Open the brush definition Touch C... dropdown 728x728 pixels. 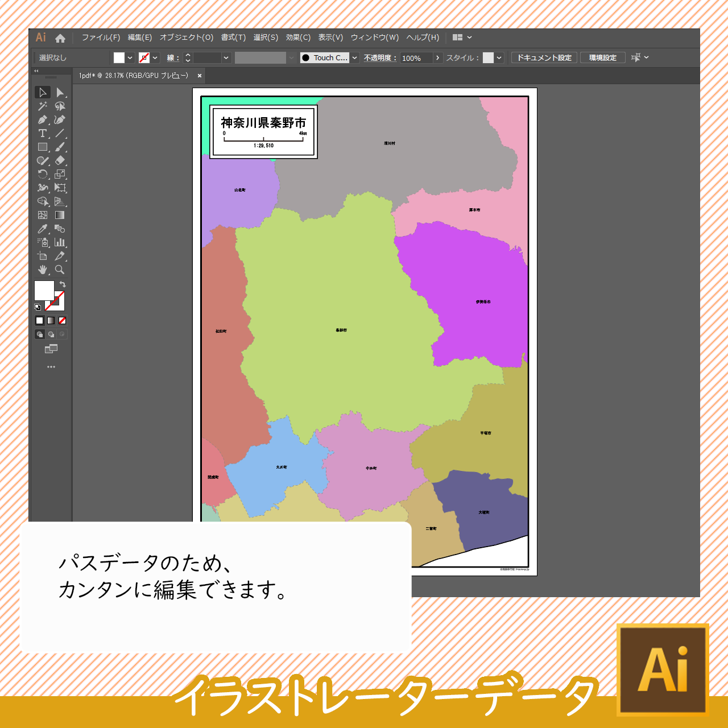pyautogui.click(x=355, y=57)
